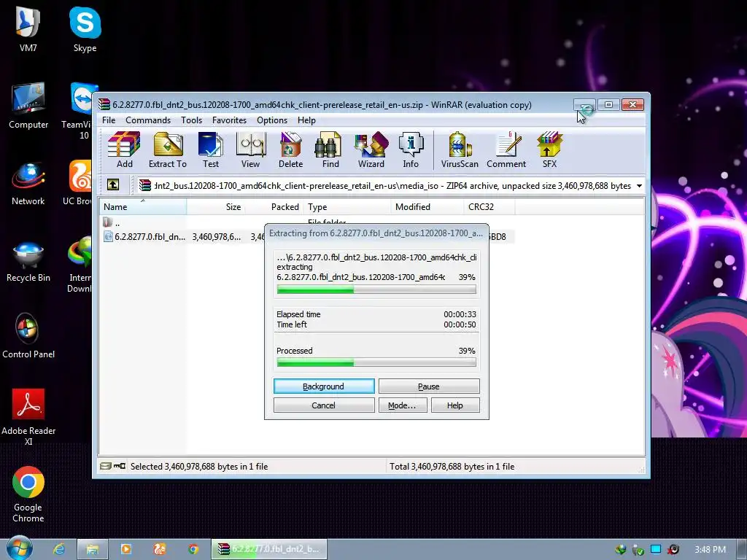747x560 pixels.
Task: Sort by the Size column header
Action: [x=215, y=206]
